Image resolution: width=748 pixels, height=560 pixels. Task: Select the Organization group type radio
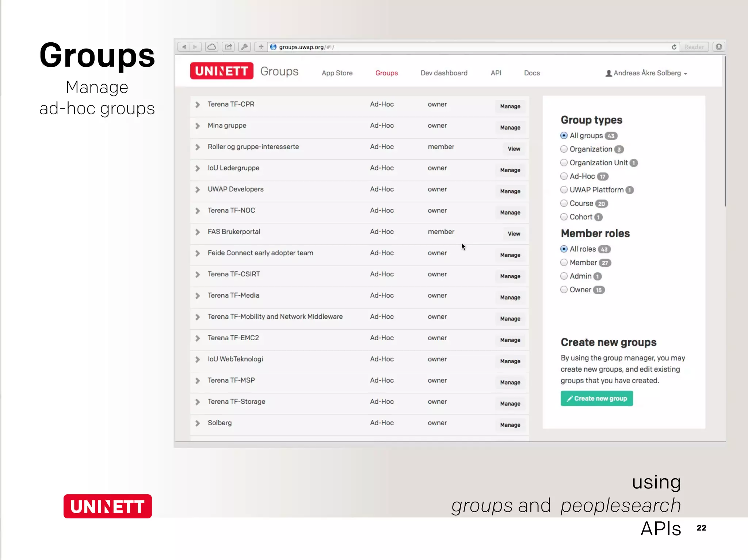pos(564,149)
